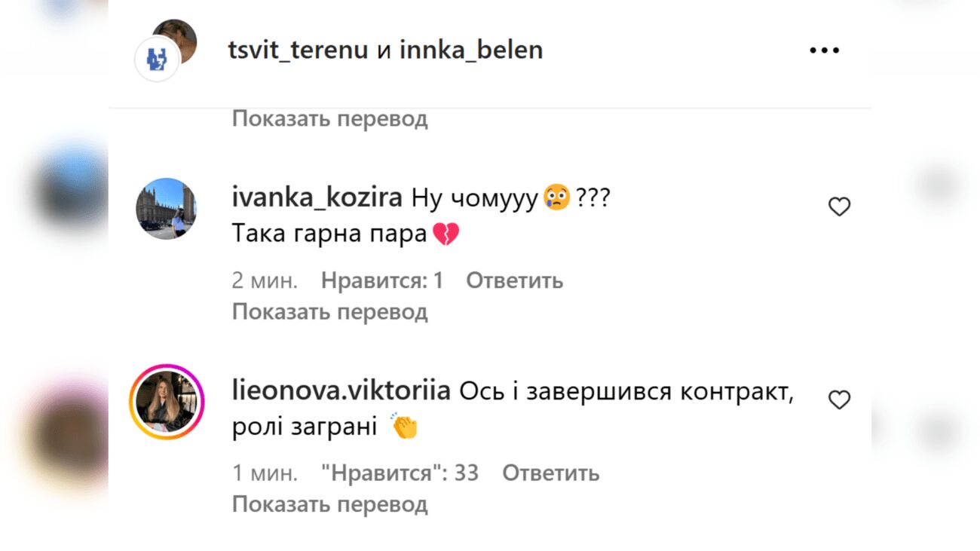Image resolution: width=980 pixels, height=551 pixels.
Task: Click the 2-minute timestamp on ivanka_kozira's comment
Action: pos(262,280)
